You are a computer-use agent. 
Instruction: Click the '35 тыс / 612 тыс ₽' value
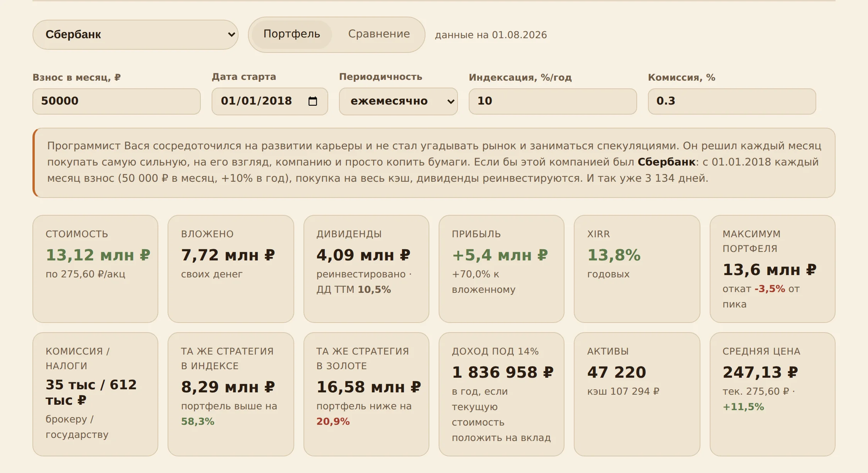point(91,392)
